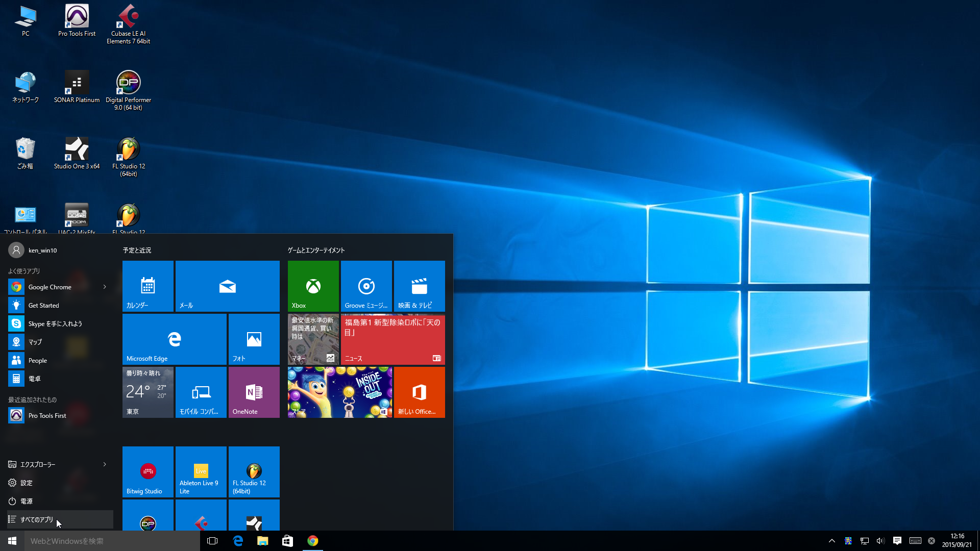The image size is (980, 551).
Task: Show hidden system tray icons
Action: coord(832,541)
